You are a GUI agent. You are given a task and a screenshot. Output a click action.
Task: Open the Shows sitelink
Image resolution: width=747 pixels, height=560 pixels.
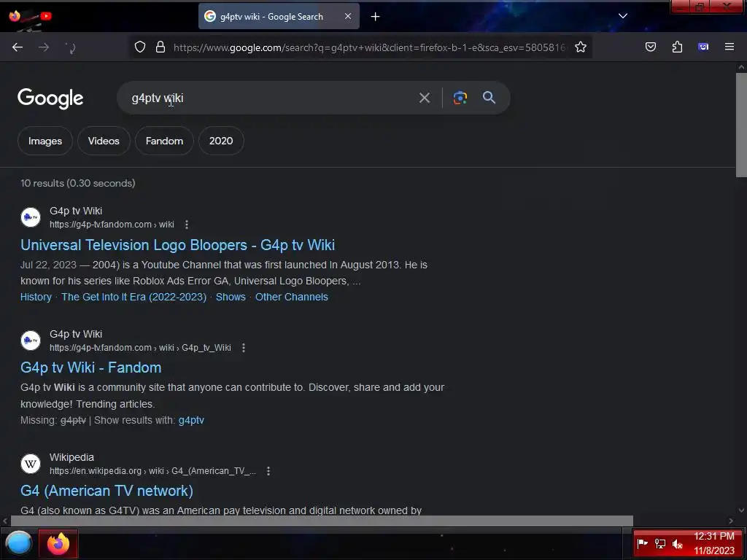(231, 297)
